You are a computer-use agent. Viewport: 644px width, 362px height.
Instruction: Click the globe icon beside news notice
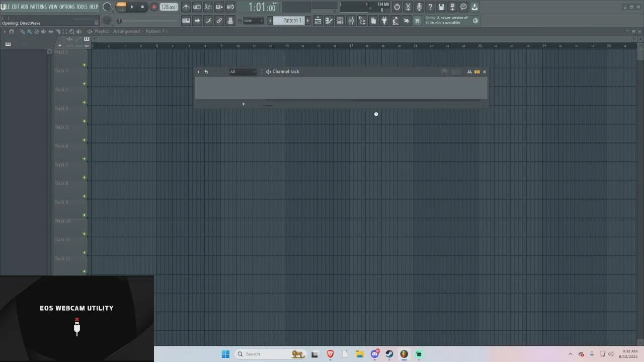pyautogui.click(x=475, y=21)
